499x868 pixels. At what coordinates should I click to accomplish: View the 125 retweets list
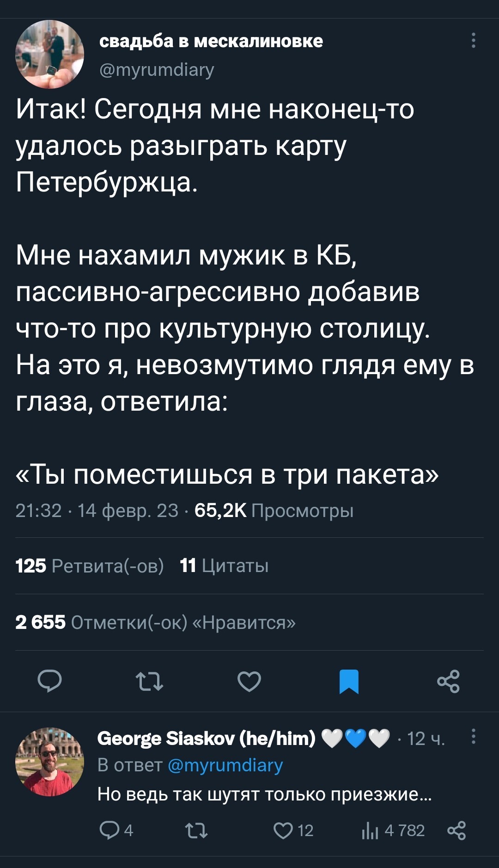(x=90, y=566)
